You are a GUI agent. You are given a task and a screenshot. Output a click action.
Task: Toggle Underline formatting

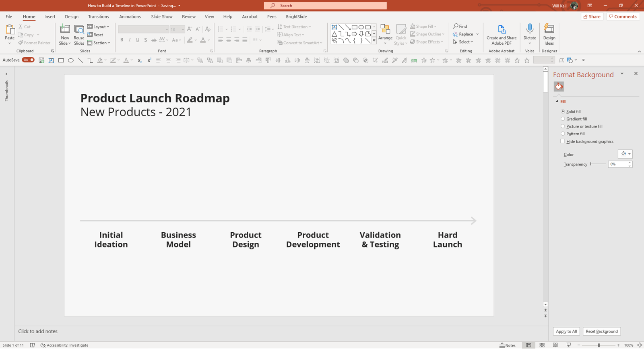(x=138, y=40)
